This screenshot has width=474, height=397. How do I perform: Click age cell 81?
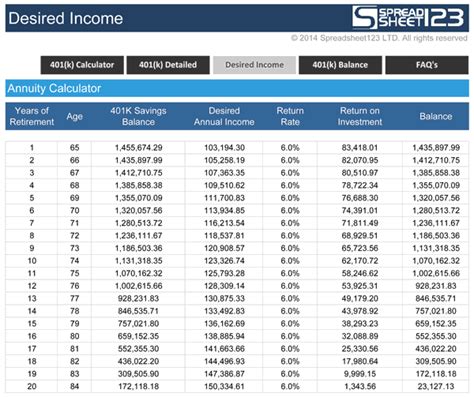tap(74, 349)
